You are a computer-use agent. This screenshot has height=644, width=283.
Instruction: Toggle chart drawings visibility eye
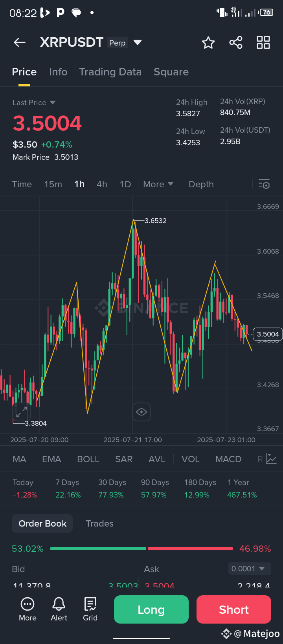(x=141, y=412)
